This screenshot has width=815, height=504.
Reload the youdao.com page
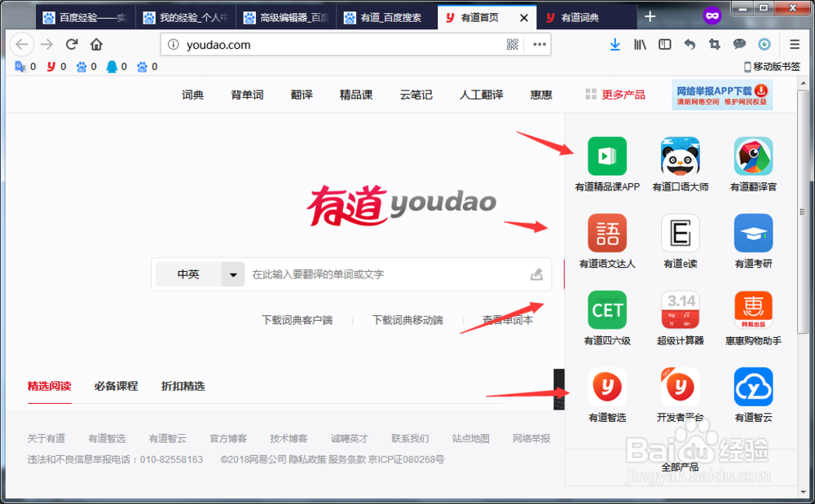[x=72, y=45]
